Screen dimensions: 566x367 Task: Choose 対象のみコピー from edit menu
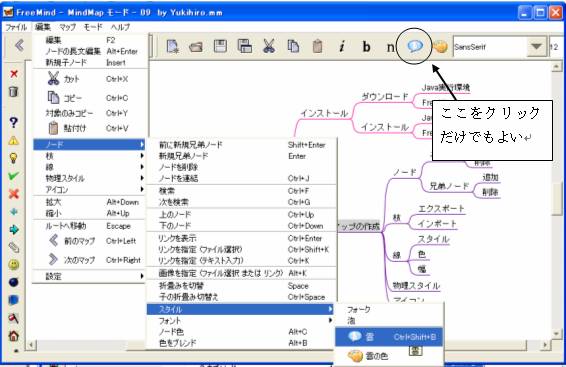point(89,113)
